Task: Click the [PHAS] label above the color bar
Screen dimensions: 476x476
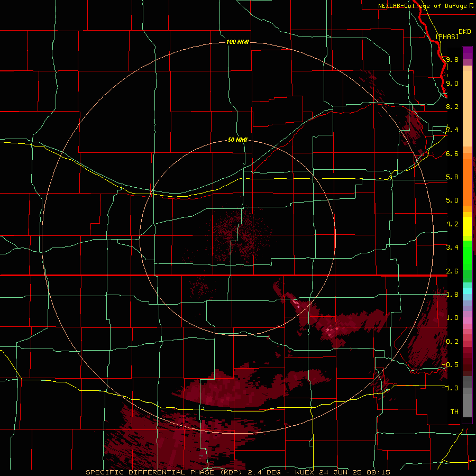Action: pyautogui.click(x=447, y=37)
